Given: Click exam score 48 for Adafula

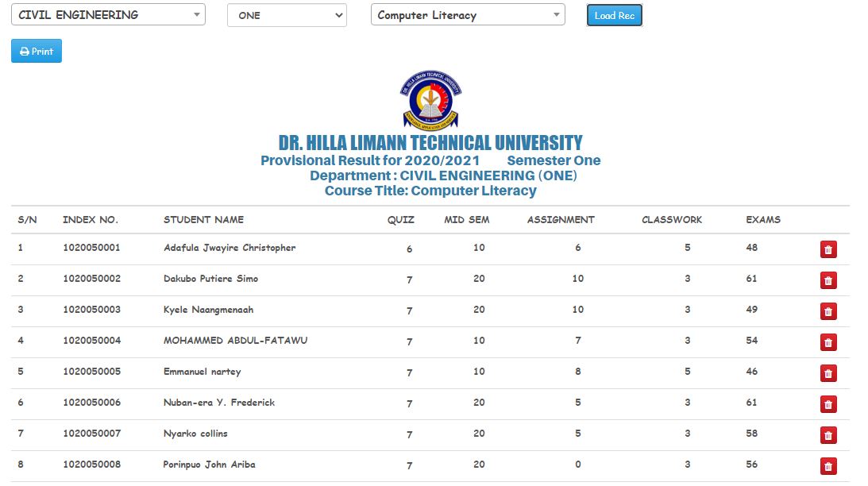Looking at the screenshot, I should pos(752,248).
